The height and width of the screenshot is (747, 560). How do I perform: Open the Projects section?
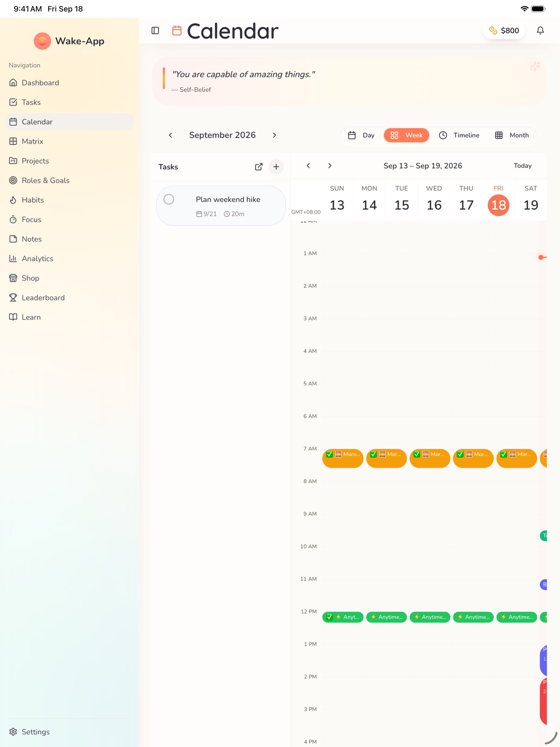pos(69,161)
